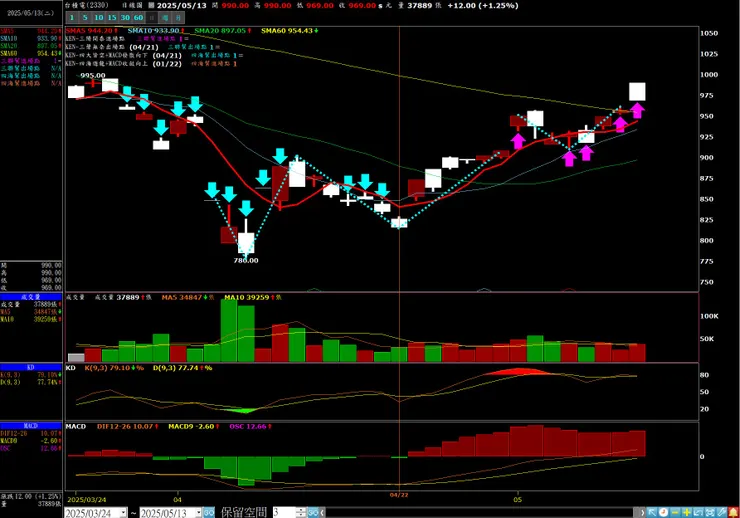The image size is (740, 518).
Task: Click GO button after date range
Action: (x=209, y=512)
